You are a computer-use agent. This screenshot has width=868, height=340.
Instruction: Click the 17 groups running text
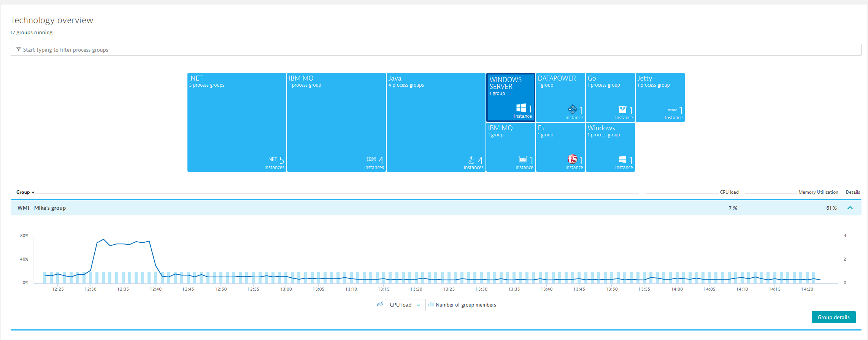coord(32,33)
